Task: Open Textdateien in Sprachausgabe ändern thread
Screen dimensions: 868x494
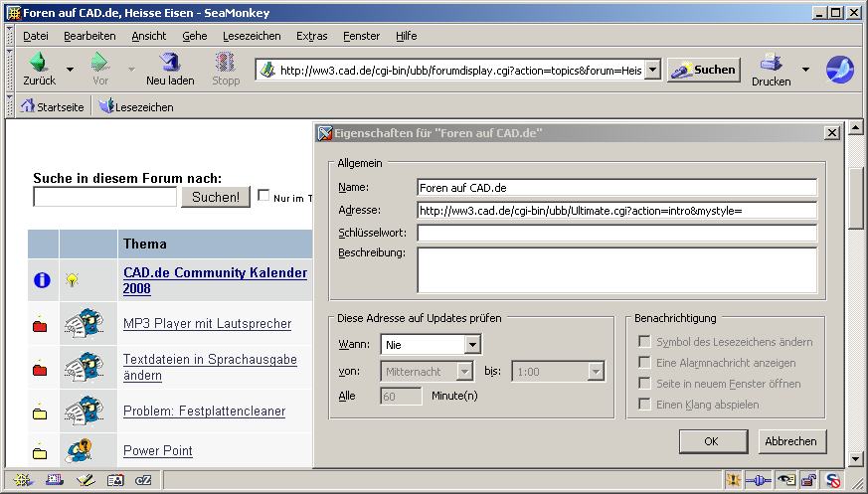Action: point(211,368)
